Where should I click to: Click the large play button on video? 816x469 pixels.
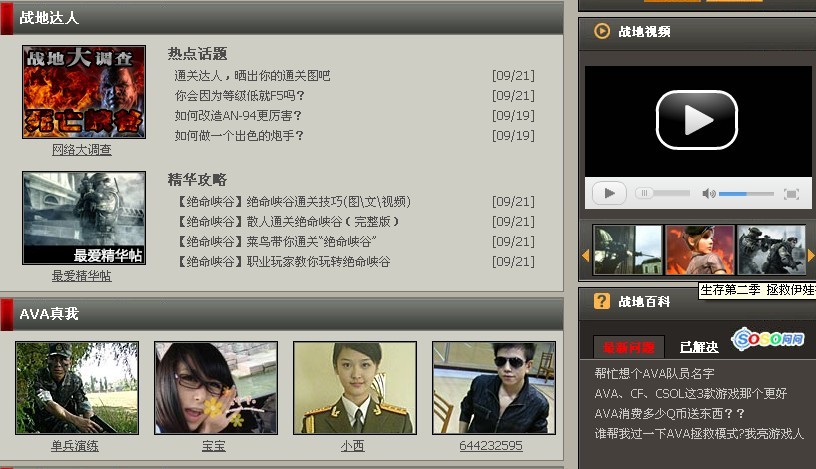696,120
